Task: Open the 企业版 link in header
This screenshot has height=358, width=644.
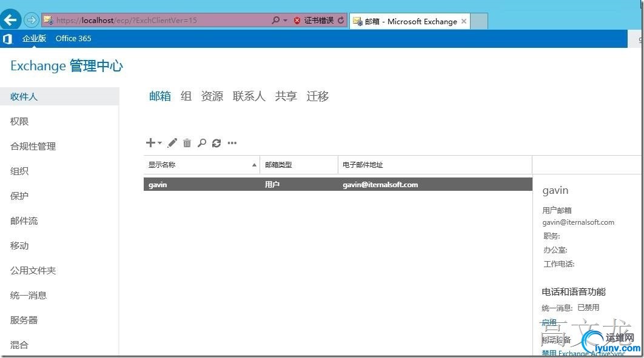Action: (34, 39)
